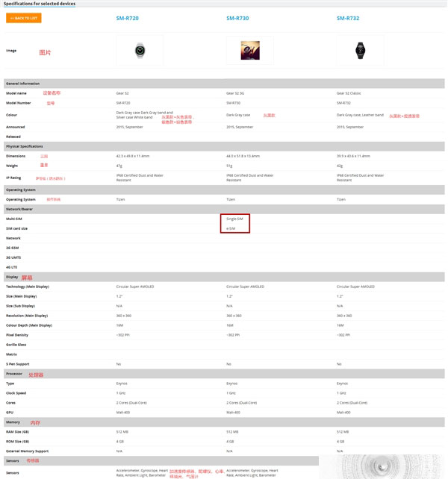Click the 'Processor' section header
This screenshot has height=479, width=448.
[x=224, y=374]
